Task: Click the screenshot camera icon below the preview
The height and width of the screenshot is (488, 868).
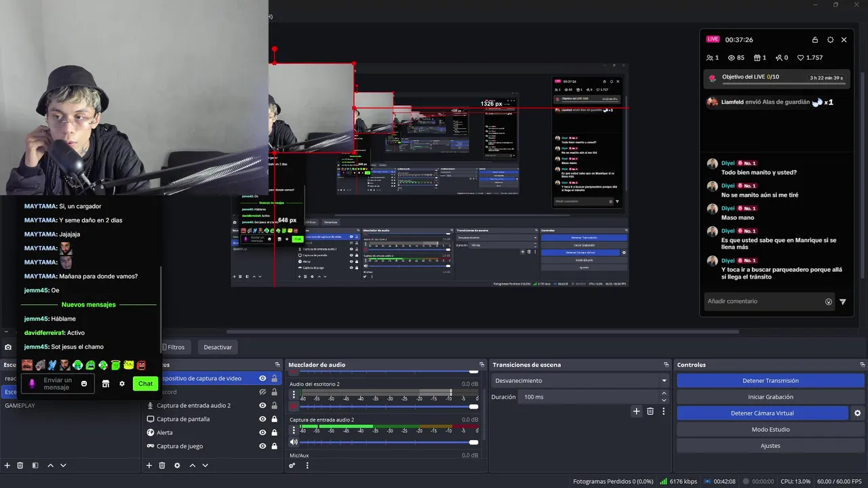Action: [8, 347]
